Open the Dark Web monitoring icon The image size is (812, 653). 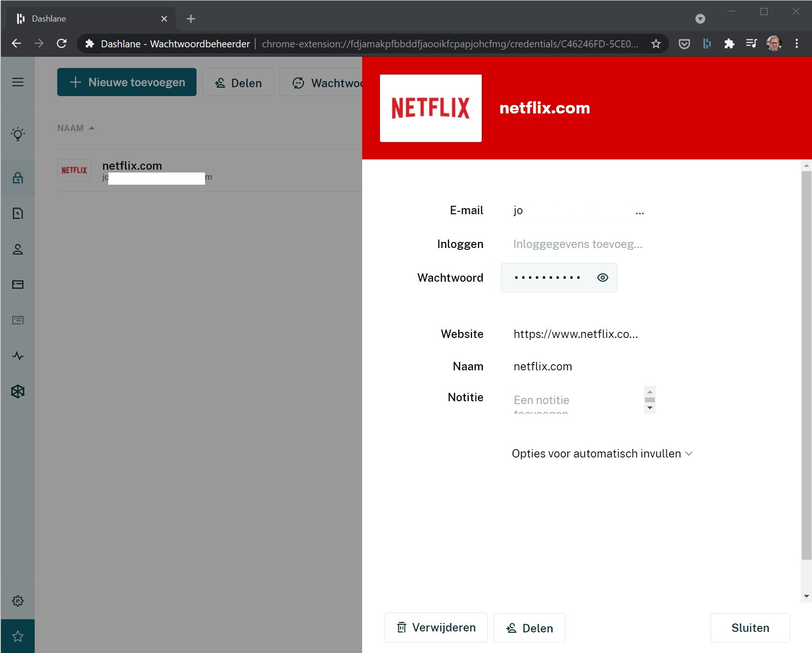tap(18, 391)
